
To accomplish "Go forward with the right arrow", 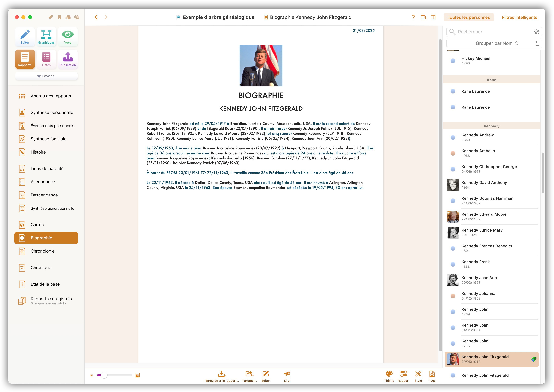I will click(106, 17).
